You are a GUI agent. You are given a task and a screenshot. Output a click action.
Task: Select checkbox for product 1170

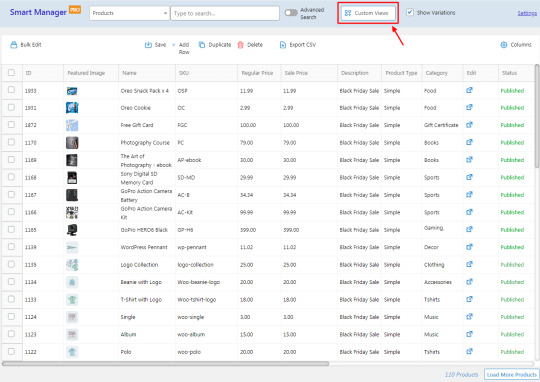(11, 142)
